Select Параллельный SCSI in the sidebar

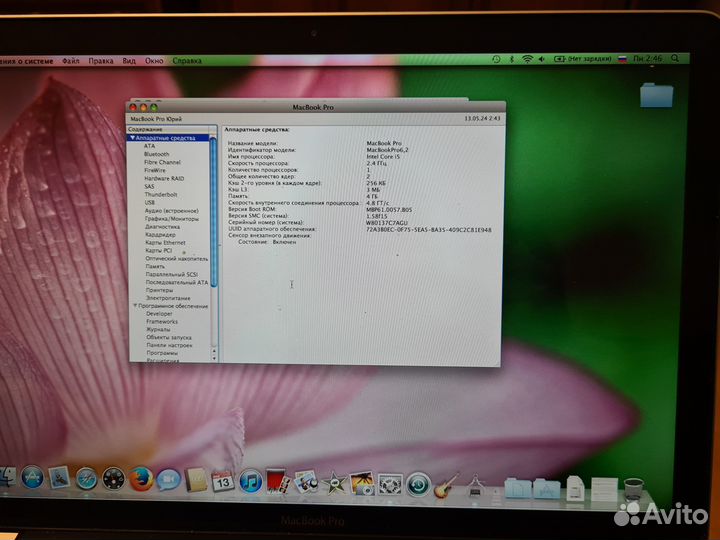click(x=172, y=274)
